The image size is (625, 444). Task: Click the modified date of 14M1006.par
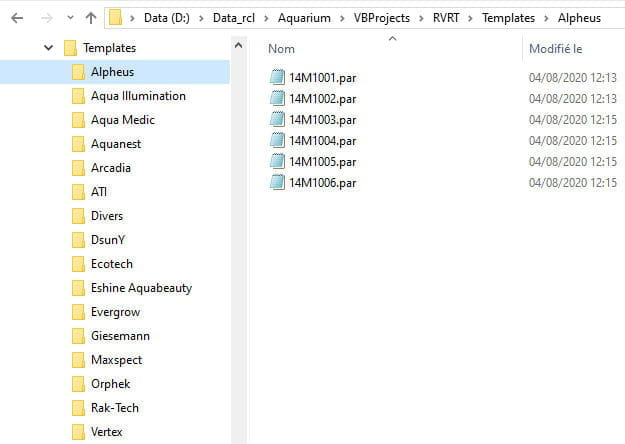click(x=572, y=183)
